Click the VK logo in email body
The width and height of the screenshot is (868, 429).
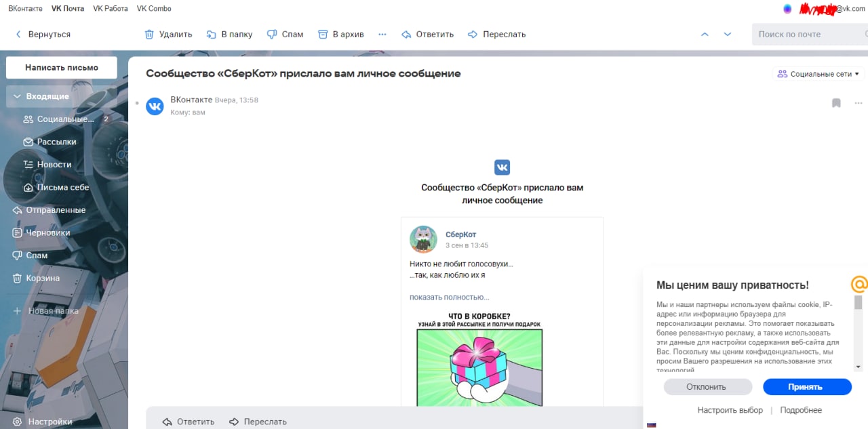502,167
